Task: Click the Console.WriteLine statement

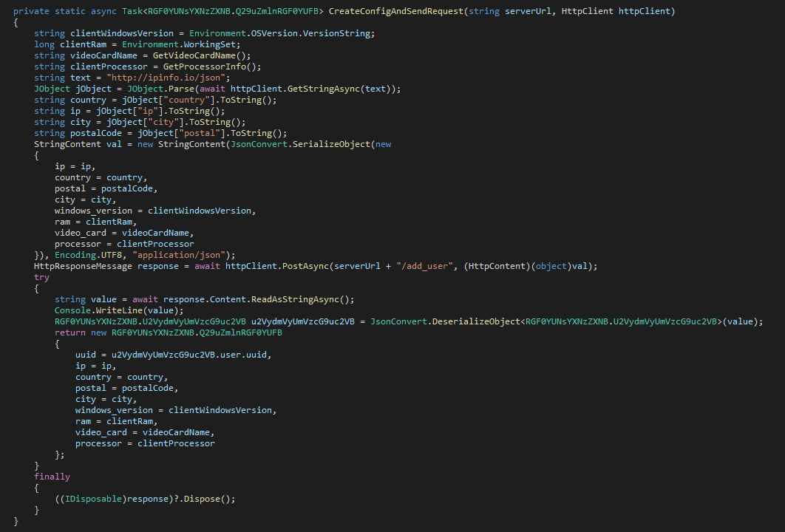Action: [x=109, y=310]
